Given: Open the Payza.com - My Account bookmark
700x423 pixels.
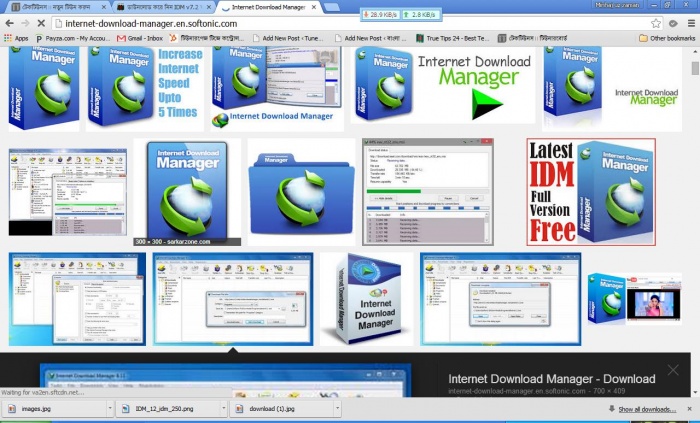Looking at the screenshot, I should pos(73,38).
